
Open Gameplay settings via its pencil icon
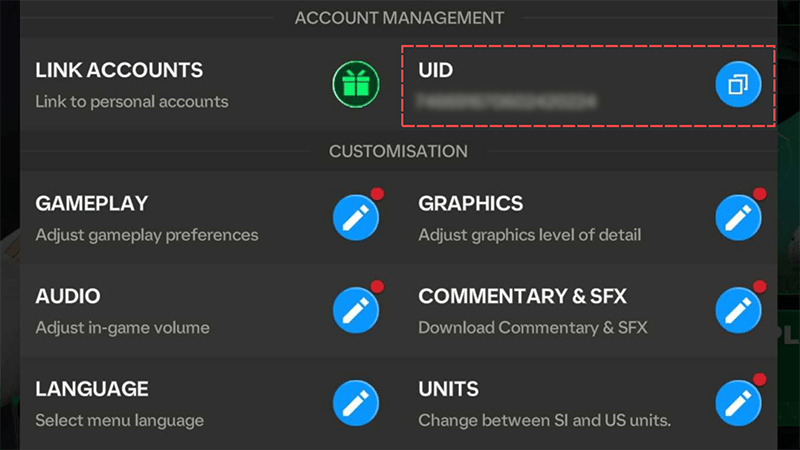[x=356, y=217]
